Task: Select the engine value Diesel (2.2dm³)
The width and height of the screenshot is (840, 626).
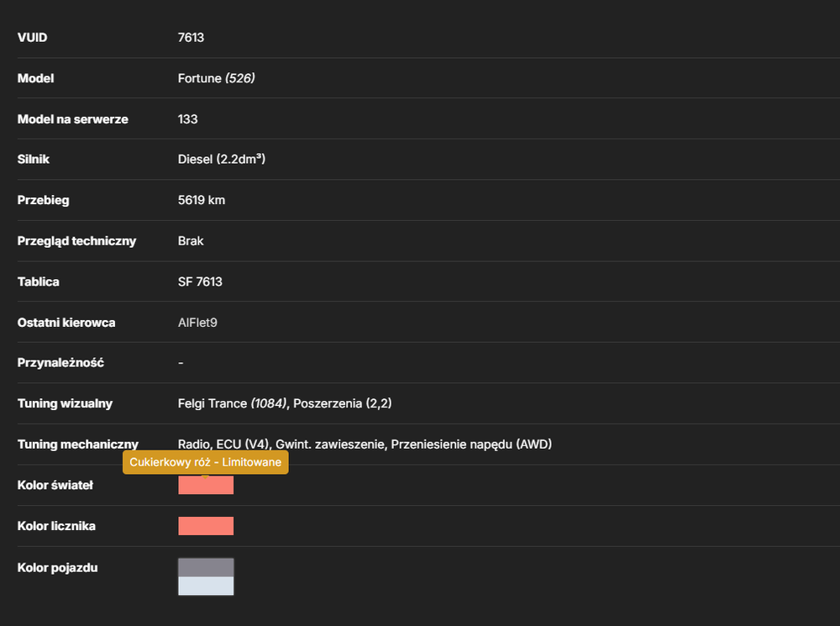Action: pyautogui.click(x=222, y=159)
